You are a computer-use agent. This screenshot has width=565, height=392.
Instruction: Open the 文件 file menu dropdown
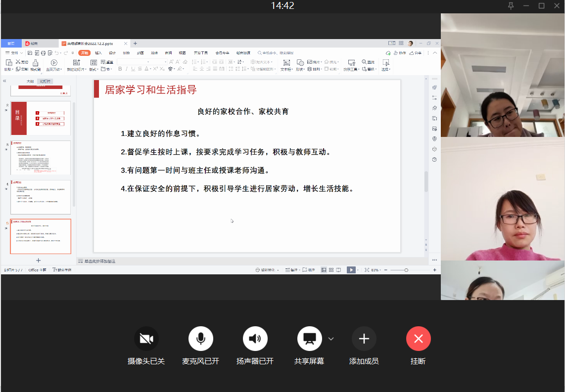click(x=14, y=53)
